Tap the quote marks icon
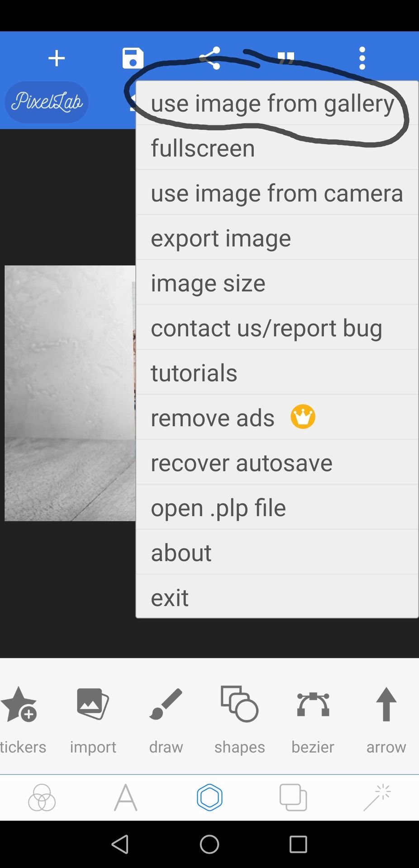 point(286,58)
